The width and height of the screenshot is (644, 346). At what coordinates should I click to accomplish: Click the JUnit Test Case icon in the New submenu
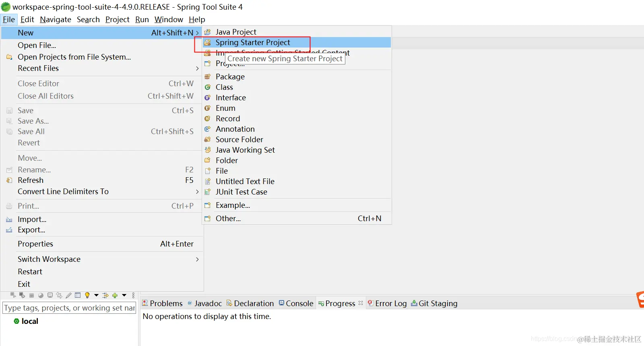[207, 192]
